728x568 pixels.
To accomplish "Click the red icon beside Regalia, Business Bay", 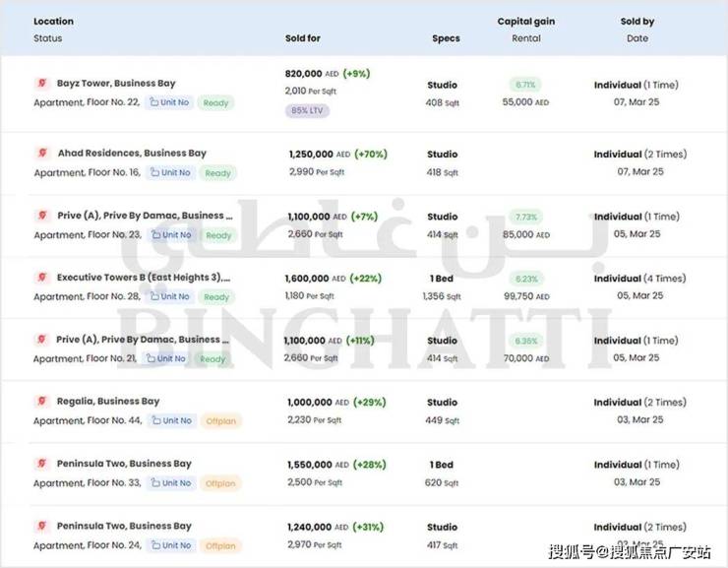I will (x=41, y=402).
